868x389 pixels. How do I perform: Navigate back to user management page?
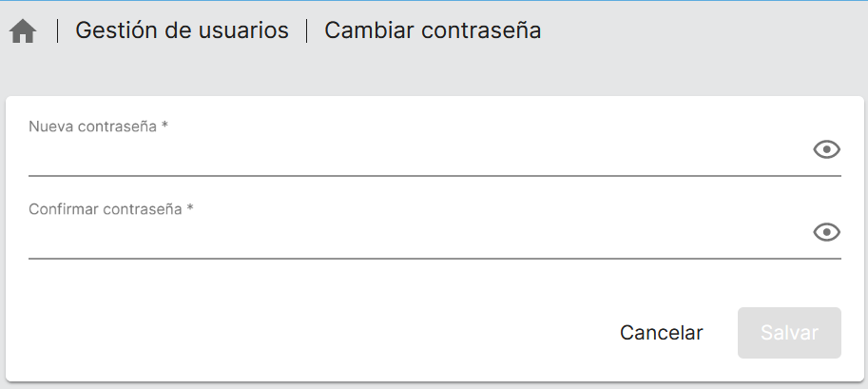(182, 30)
